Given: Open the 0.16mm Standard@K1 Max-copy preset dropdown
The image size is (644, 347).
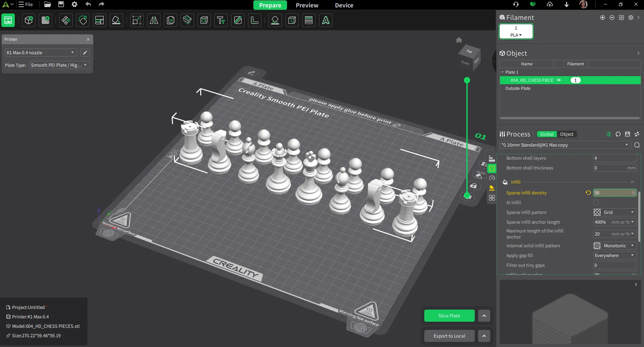Looking at the screenshot, I should pos(565,145).
